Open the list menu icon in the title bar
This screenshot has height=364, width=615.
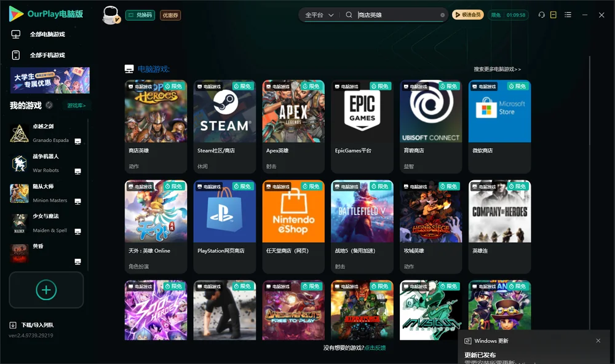click(568, 15)
